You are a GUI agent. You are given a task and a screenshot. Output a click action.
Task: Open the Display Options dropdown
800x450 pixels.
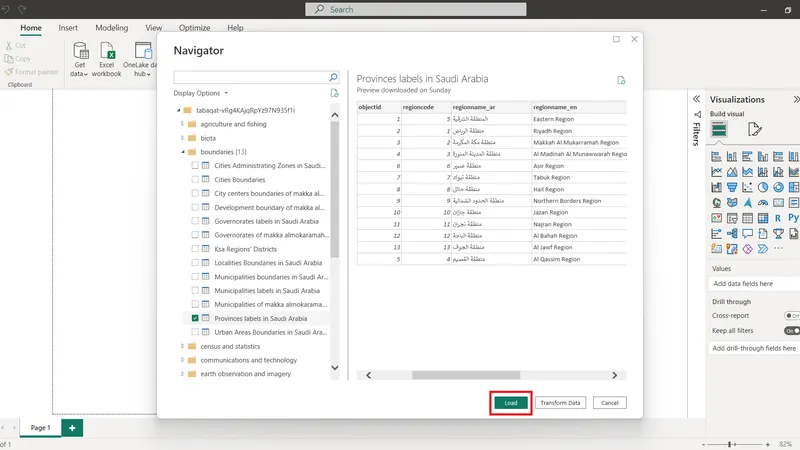pyautogui.click(x=201, y=93)
